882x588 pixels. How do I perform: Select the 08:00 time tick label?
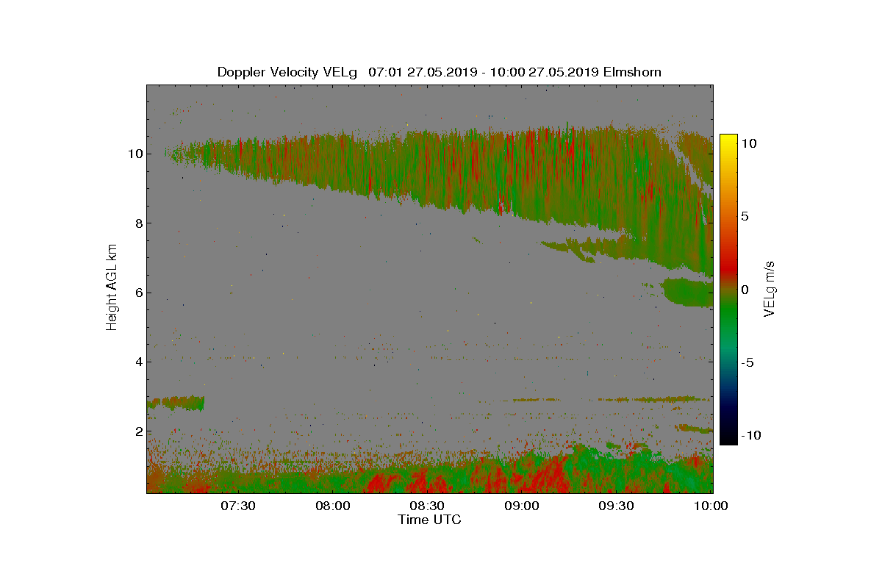333,506
